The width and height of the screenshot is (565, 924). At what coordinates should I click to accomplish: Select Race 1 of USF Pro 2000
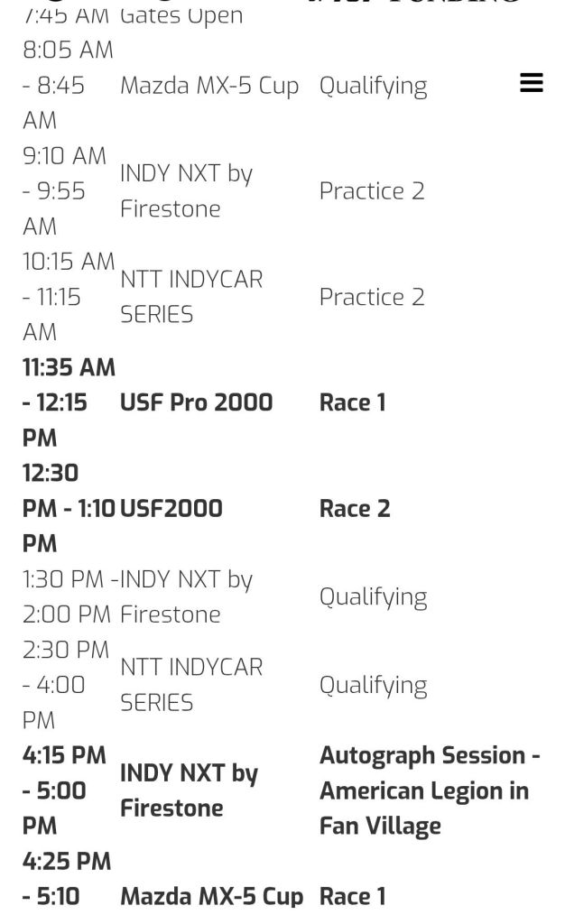click(352, 402)
